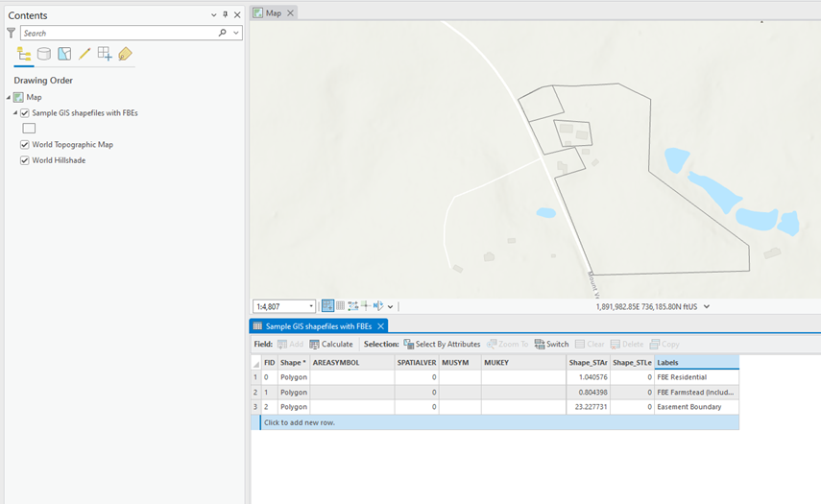Toggle World Topographic Map layer visibility
This screenshot has height=504, width=821.
[25, 145]
